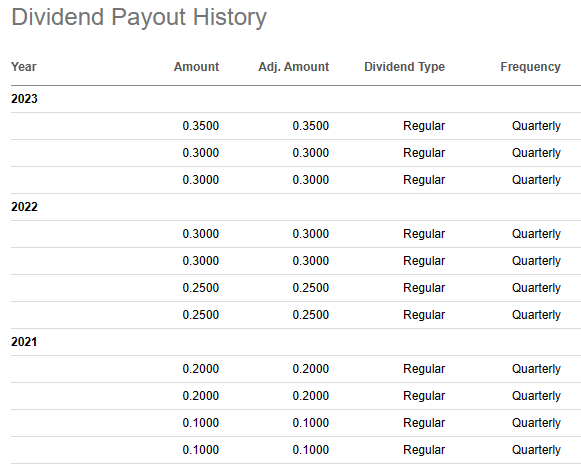Screen dimensions: 581x468
Task: Click Regular in the last 2022 row
Action: pos(424,315)
